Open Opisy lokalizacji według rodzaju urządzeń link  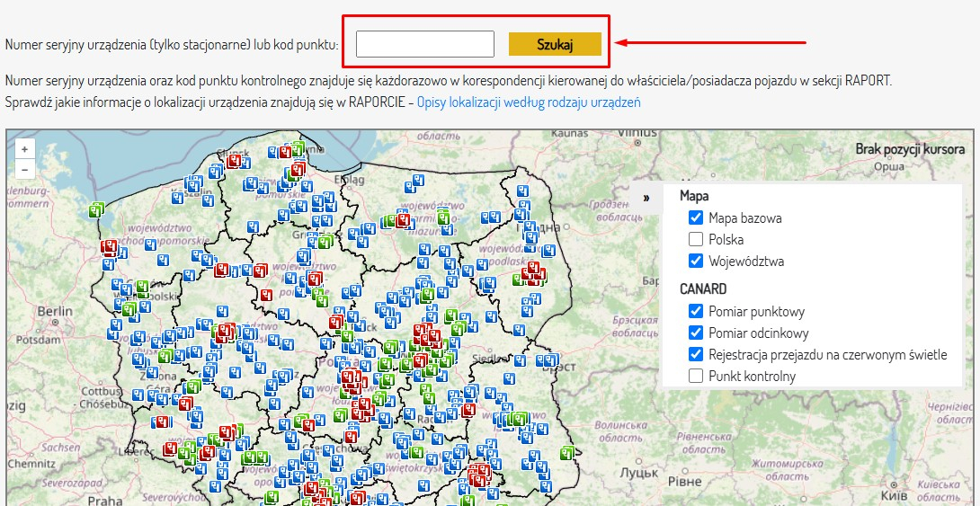(x=529, y=102)
